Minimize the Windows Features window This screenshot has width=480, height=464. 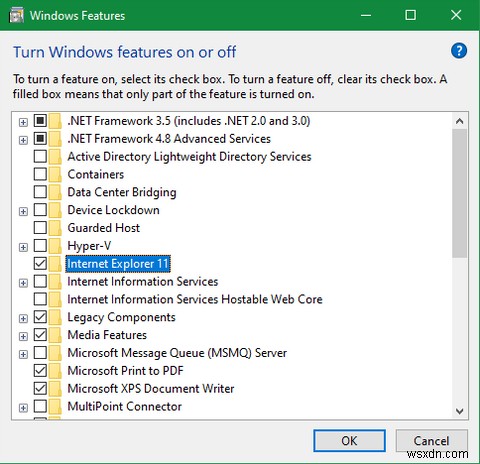pyautogui.click(x=366, y=15)
